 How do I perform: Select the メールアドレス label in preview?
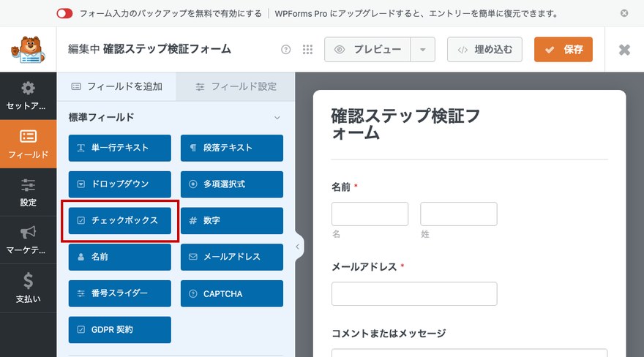tap(364, 267)
